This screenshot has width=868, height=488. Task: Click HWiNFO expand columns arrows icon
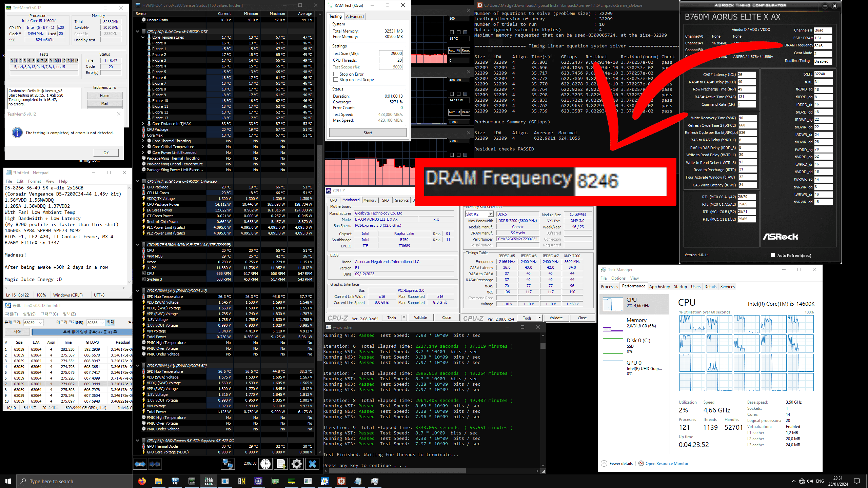(x=140, y=464)
